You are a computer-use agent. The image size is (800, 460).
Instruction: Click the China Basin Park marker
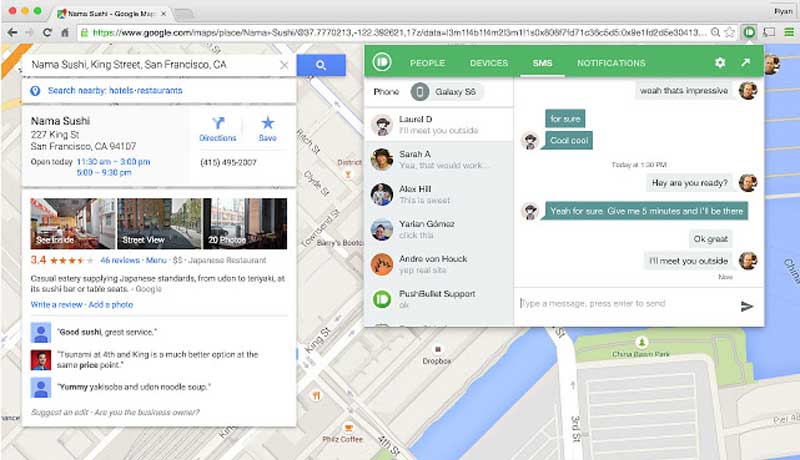[x=641, y=342]
